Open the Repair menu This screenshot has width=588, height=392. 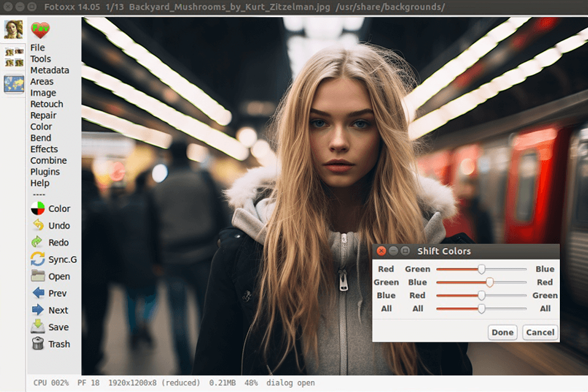(43, 115)
